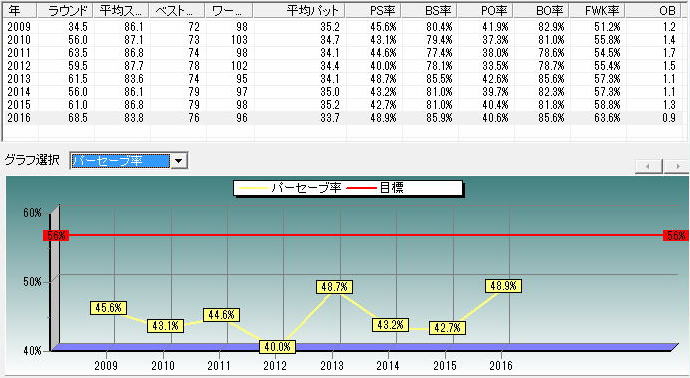Click the 48.7% data label on chart
690x378 pixels.
[334, 287]
